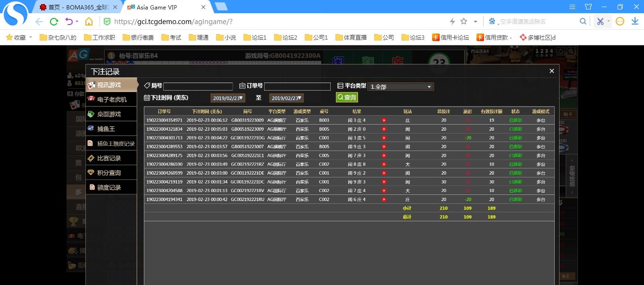Image resolution: width=644 pixels, height=285 pixels.
Task: Switch to the Asia Game VIP tab
Action: 165,7
